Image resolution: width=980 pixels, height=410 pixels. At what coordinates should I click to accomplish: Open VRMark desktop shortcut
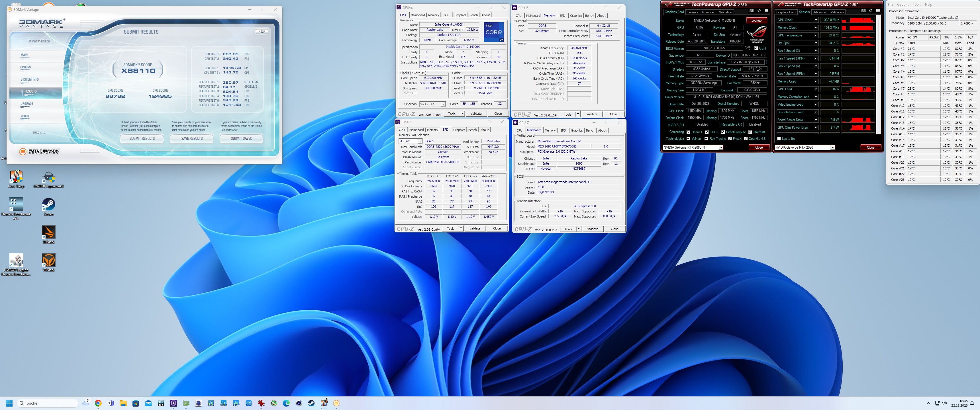[48, 263]
